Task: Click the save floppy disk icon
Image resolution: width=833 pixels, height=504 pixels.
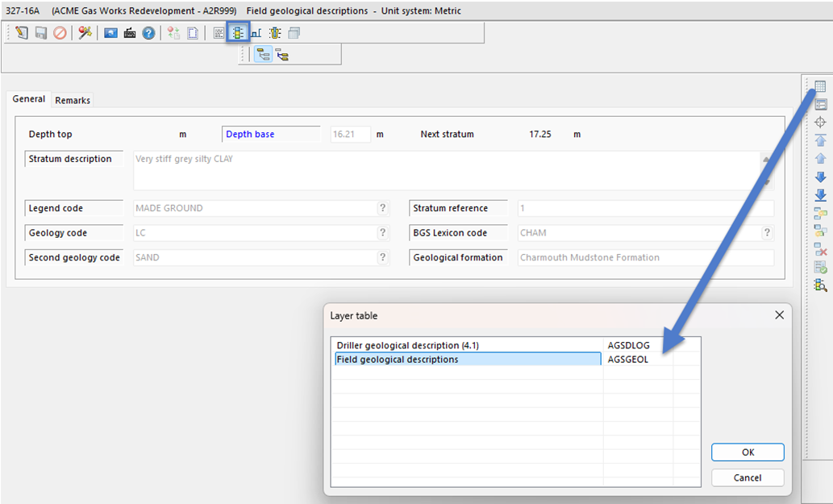Action: click(41, 33)
